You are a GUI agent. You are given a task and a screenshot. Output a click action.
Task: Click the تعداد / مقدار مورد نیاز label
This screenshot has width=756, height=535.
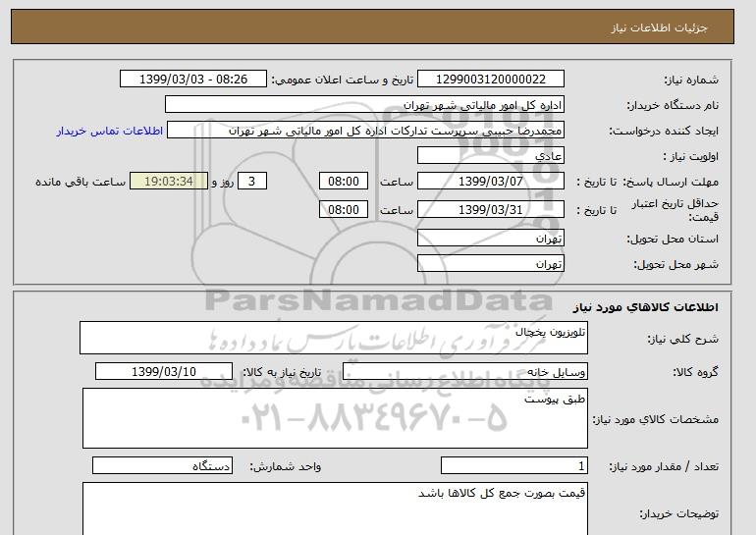coord(664,466)
